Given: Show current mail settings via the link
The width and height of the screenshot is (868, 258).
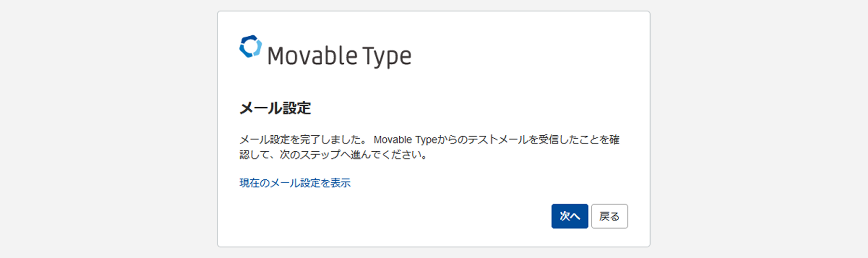Looking at the screenshot, I should pos(295,183).
